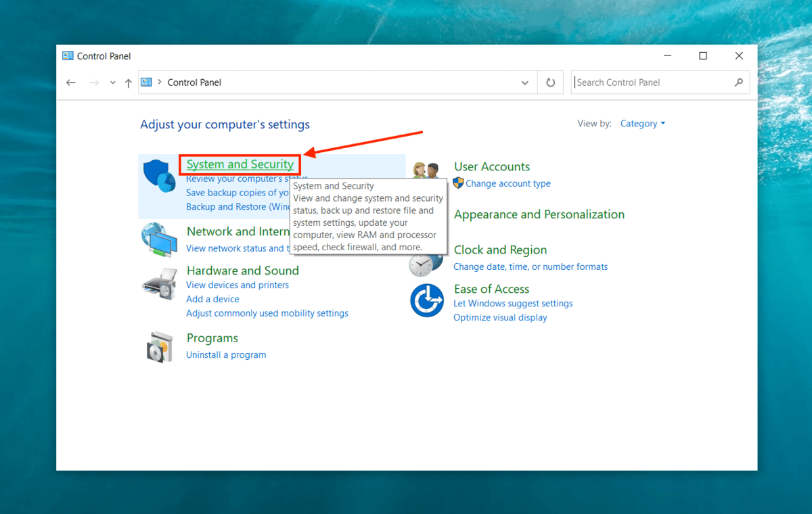Open the Network and Internet category
The image size is (812, 514).
[x=238, y=231]
